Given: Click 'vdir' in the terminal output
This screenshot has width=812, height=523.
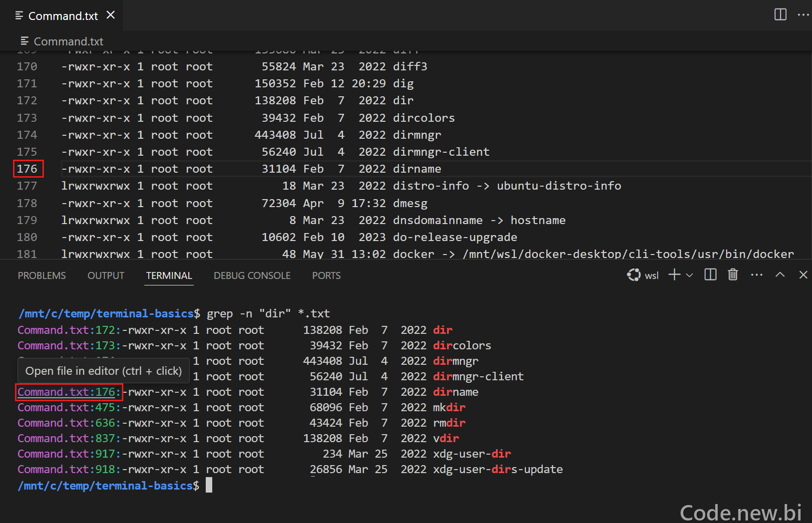Looking at the screenshot, I should 446,438.
